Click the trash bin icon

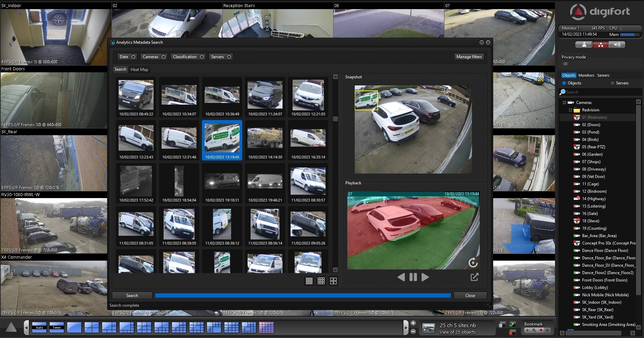(x=502, y=325)
